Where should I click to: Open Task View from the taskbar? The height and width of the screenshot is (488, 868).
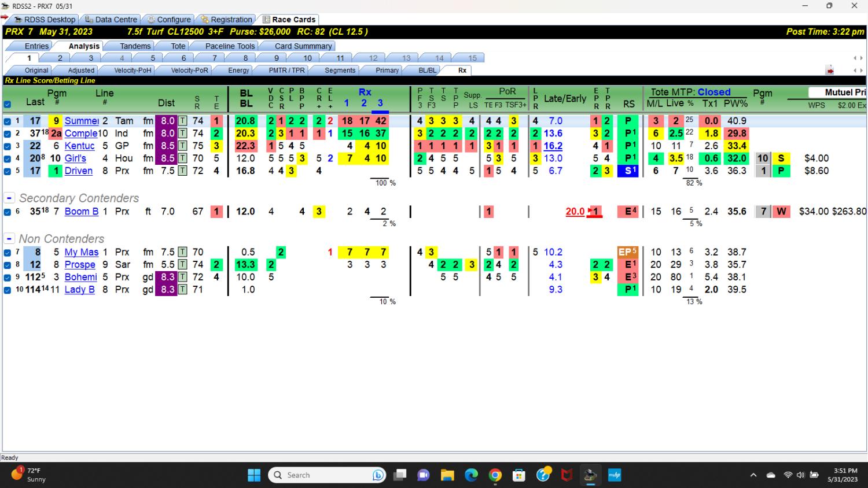(x=400, y=475)
